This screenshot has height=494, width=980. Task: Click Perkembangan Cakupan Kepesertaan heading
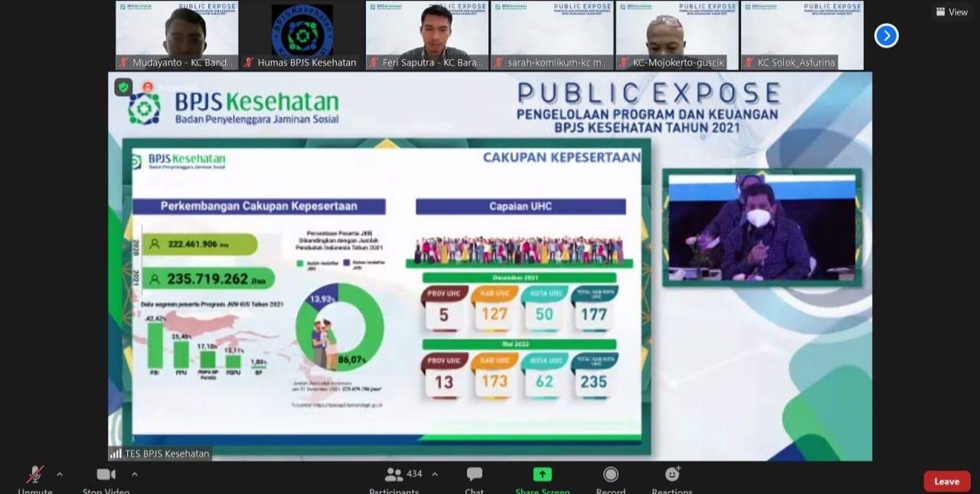pos(259,206)
